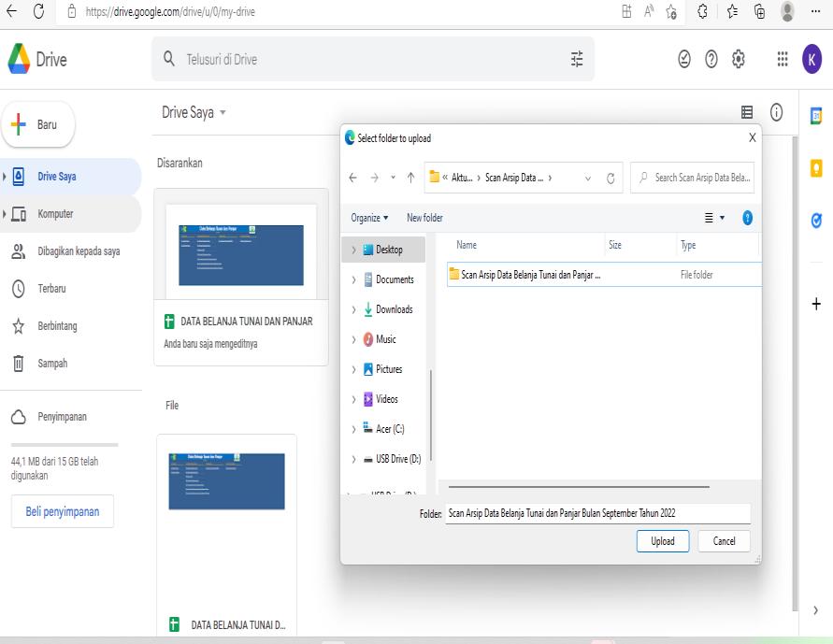
Task: Open the browser collections icon
Action: (x=760, y=11)
